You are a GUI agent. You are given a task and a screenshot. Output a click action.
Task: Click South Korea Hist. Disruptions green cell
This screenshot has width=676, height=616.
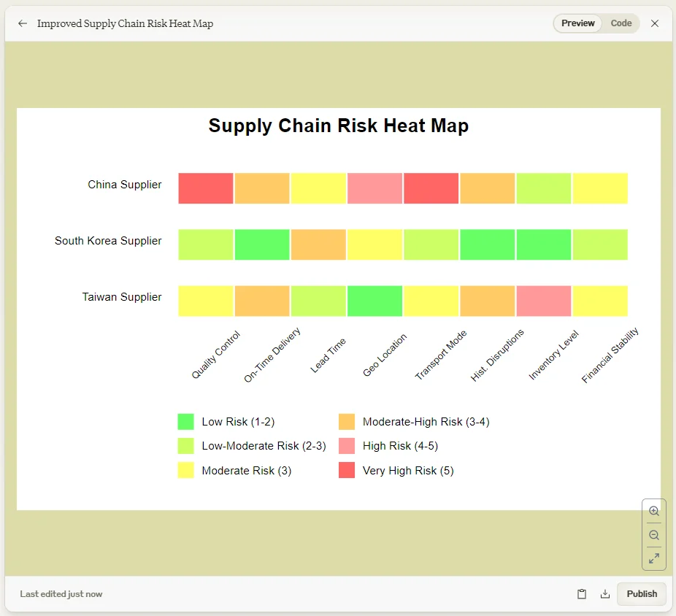coord(488,245)
